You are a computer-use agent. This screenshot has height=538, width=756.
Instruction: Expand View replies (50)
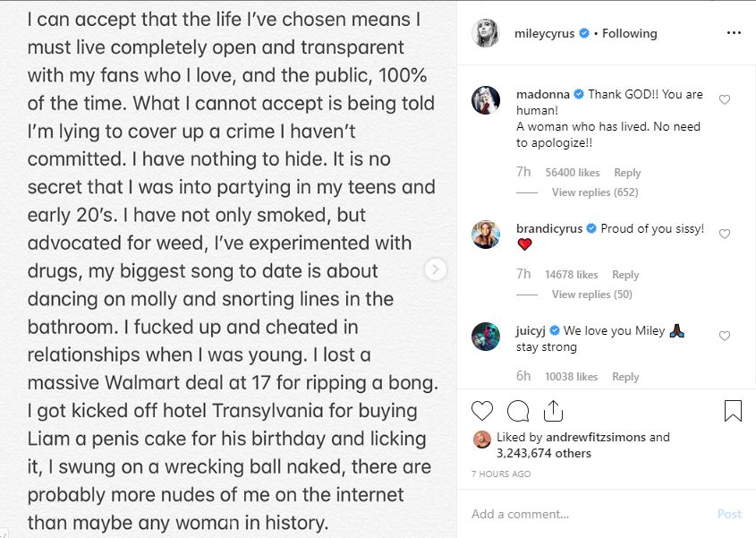(591, 295)
